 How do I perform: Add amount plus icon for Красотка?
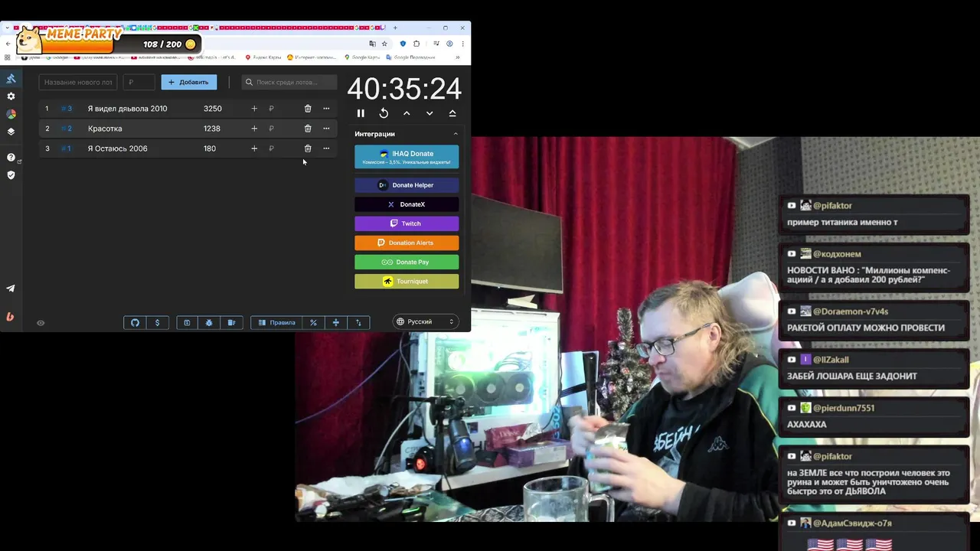pos(254,129)
